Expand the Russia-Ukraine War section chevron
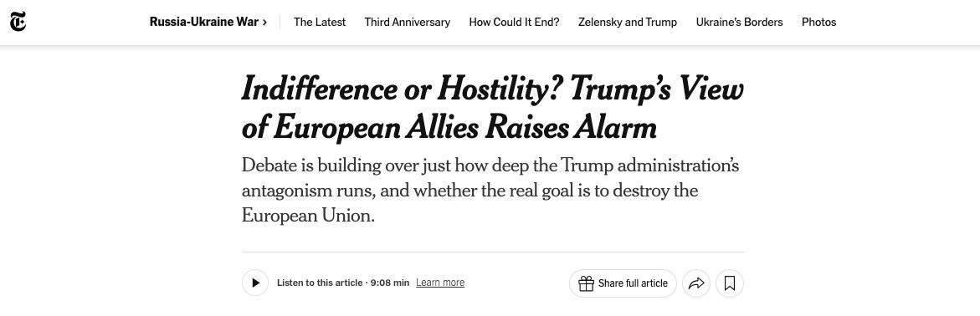The width and height of the screenshot is (980, 316). pos(265,23)
